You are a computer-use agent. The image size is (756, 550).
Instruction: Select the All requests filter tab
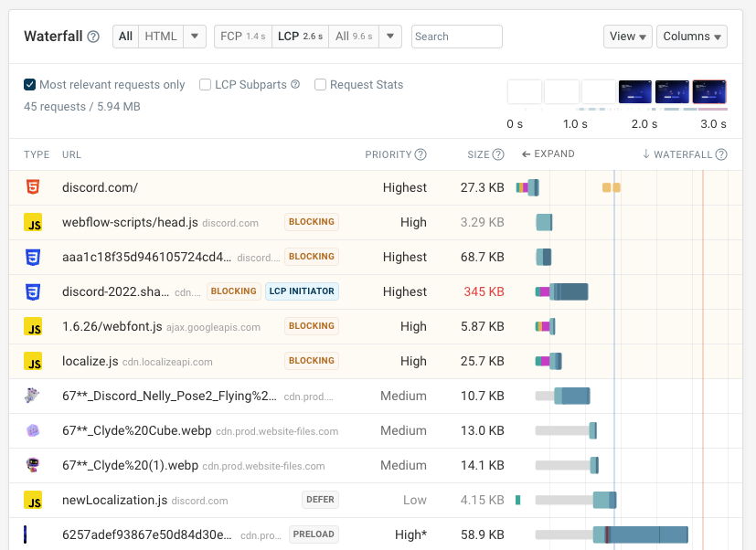tap(124, 37)
